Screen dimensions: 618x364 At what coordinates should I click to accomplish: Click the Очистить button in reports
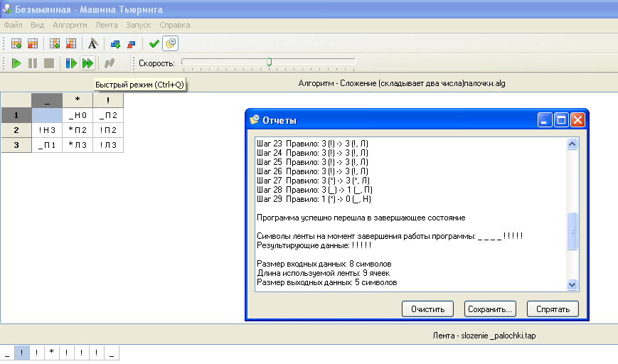coord(427,309)
